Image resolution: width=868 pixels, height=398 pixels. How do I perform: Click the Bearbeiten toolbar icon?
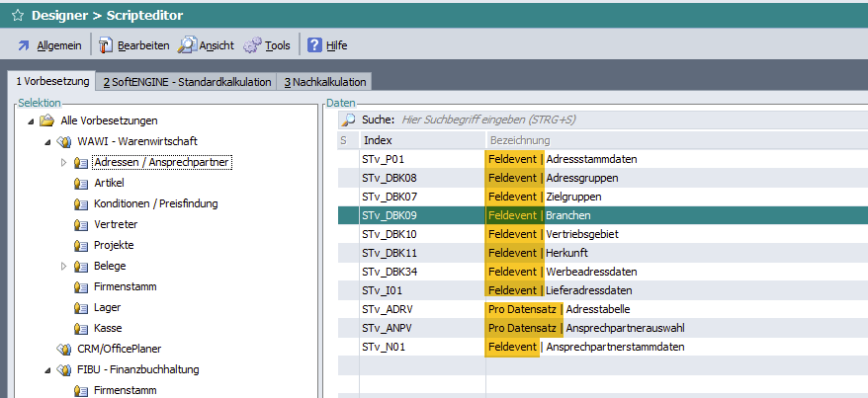106,45
